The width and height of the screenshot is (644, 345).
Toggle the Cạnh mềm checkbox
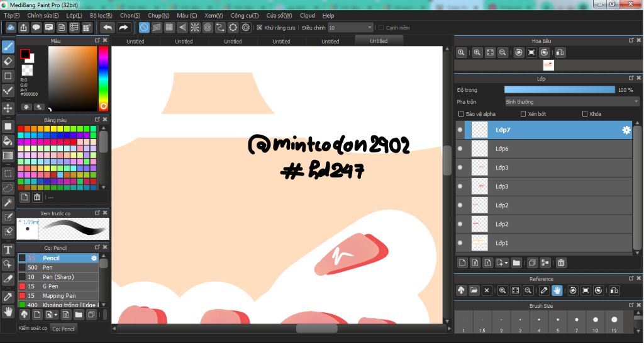pyautogui.click(x=380, y=28)
